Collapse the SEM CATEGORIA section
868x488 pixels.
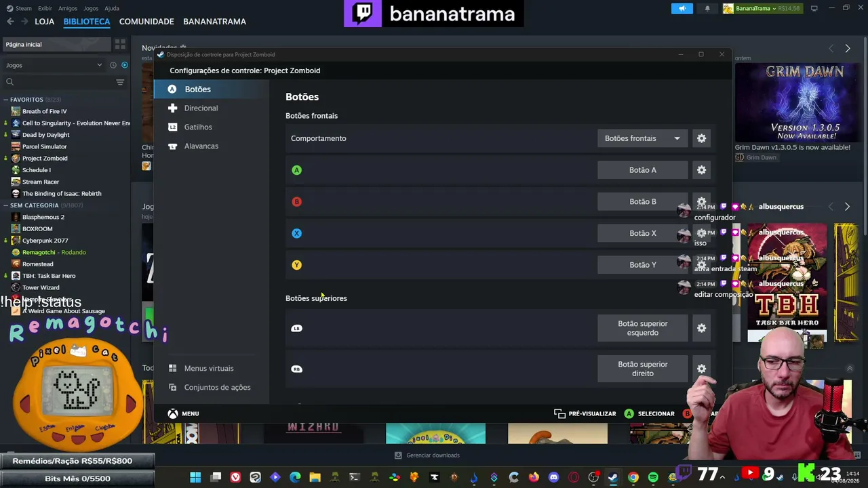(6, 205)
